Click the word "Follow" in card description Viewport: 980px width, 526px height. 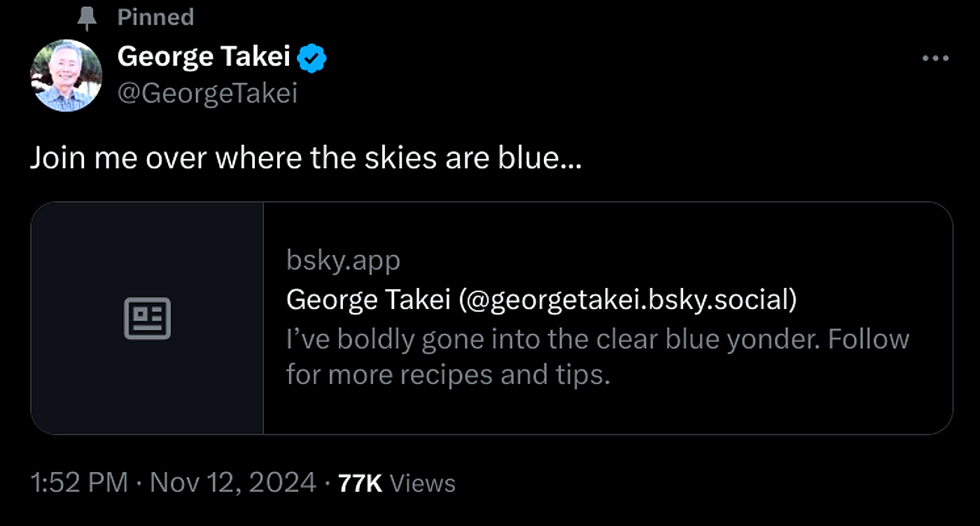coord(868,339)
